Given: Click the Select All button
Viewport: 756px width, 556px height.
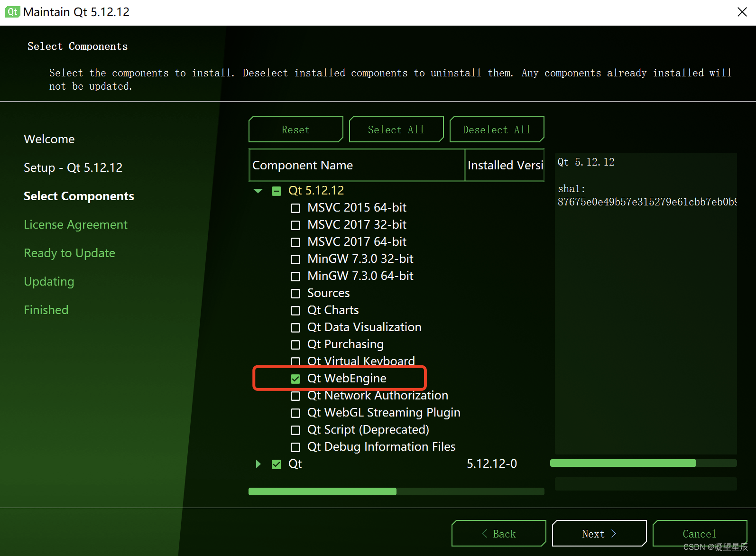Looking at the screenshot, I should pos(396,129).
